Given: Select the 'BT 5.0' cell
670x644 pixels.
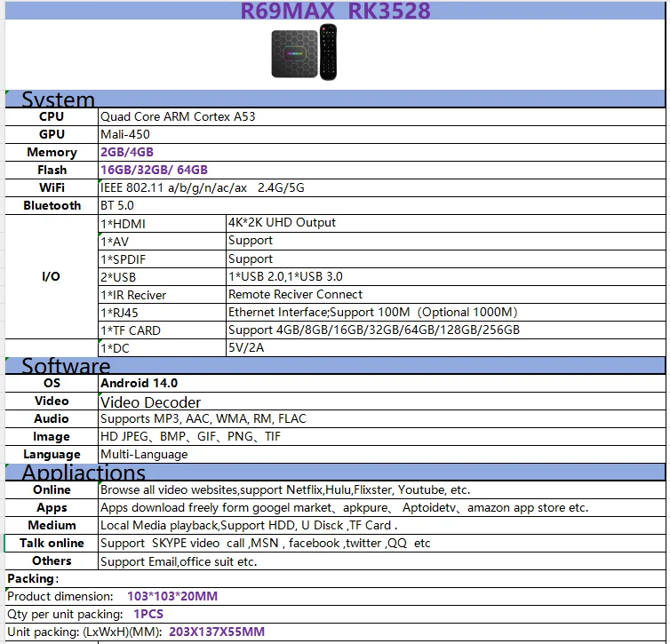Looking at the screenshot, I should point(382,205).
